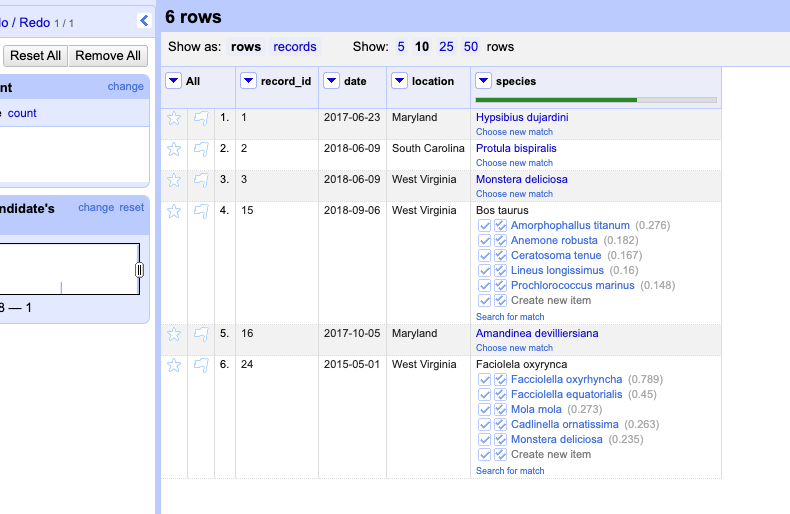Flag the Amandinea devilliersiana row

[x=201, y=334]
